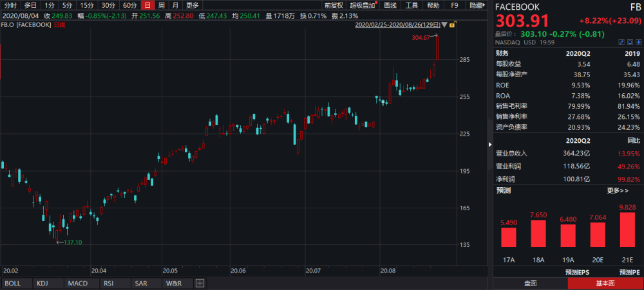Open the 前复权 adjustment dropdown
The width and height of the screenshot is (644, 290).
[x=334, y=5]
